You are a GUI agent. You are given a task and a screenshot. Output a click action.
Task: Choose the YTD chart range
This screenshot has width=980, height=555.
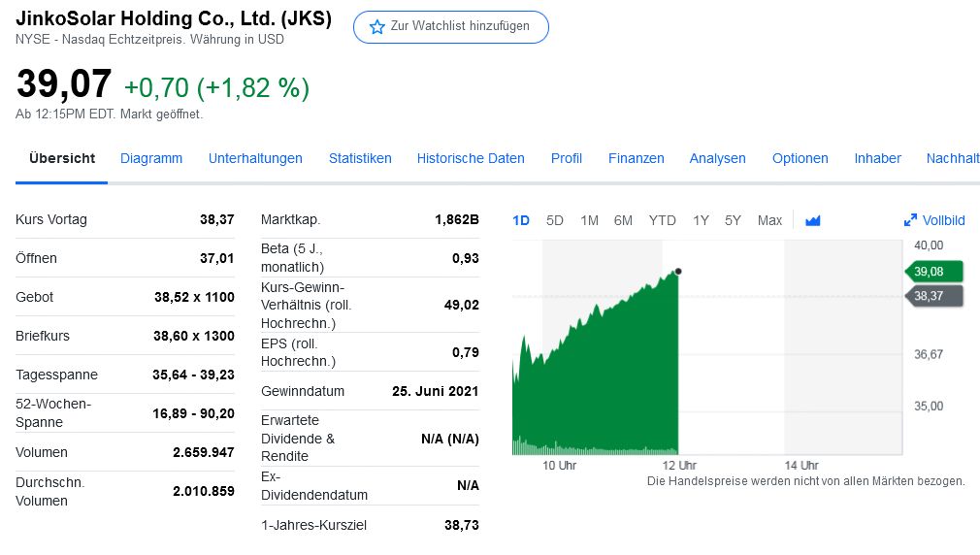662,220
